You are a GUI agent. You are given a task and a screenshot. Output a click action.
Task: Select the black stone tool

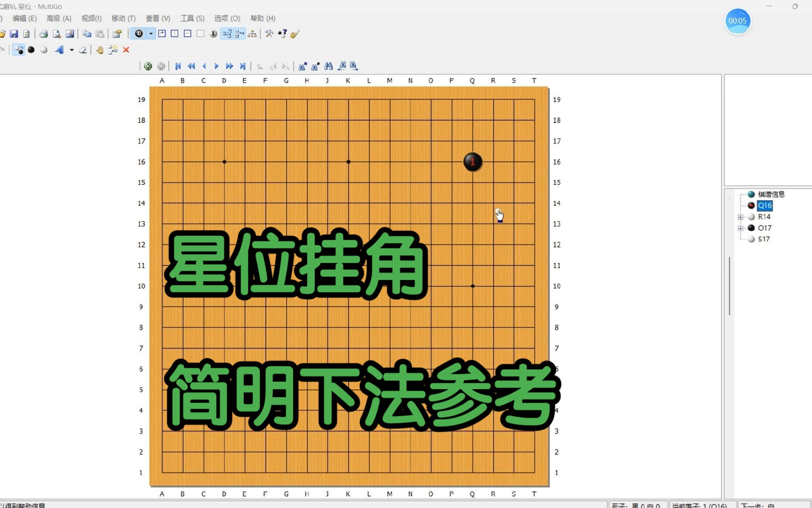[x=31, y=50]
